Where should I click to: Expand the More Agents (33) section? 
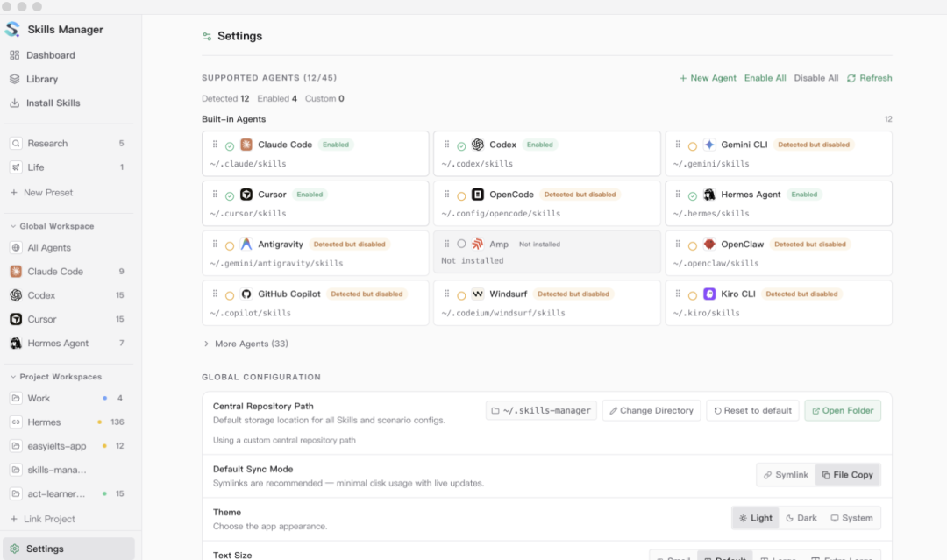click(246, 344)
